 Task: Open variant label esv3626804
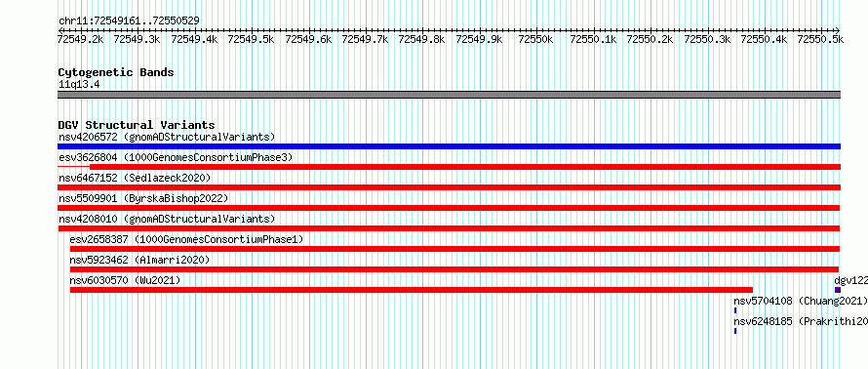(176, 157)
